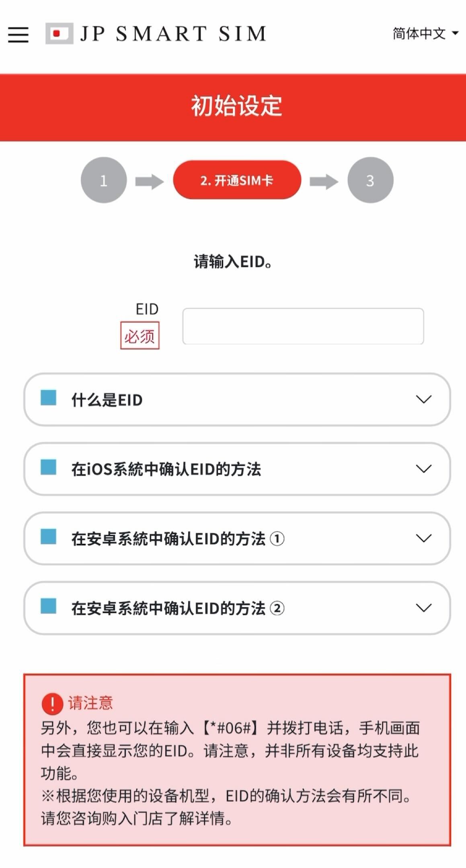Click the red exclamation 请注意 icon
This screenshot has width=466, height=868.
click(x=52, y=703)
